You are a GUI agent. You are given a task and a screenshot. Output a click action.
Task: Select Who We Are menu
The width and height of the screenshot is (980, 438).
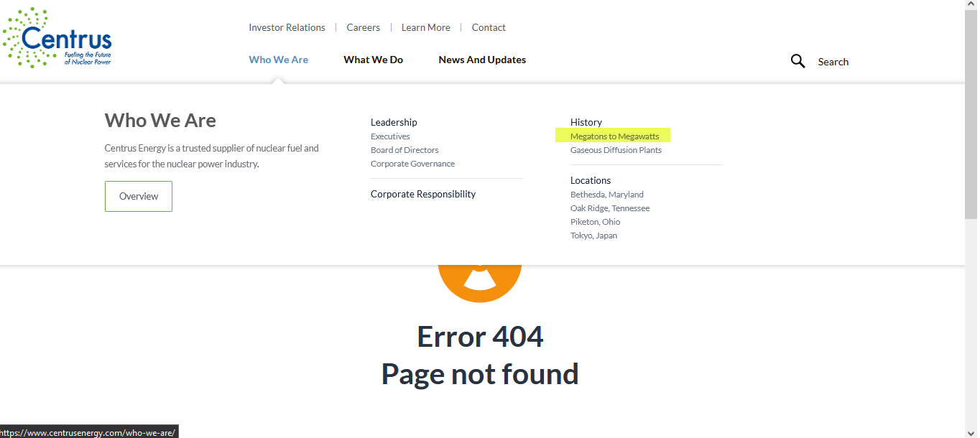point(279,60)
